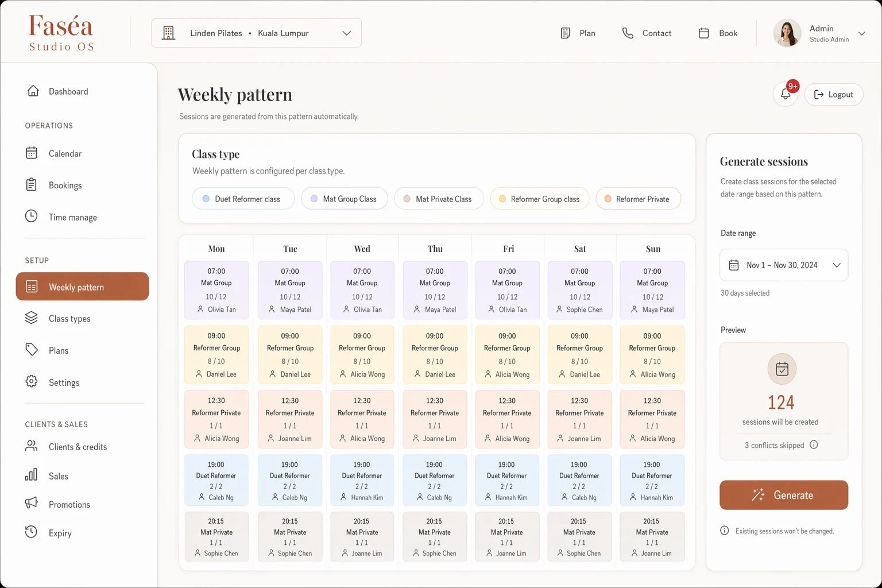Open the notifications bell

pos(786,94)
